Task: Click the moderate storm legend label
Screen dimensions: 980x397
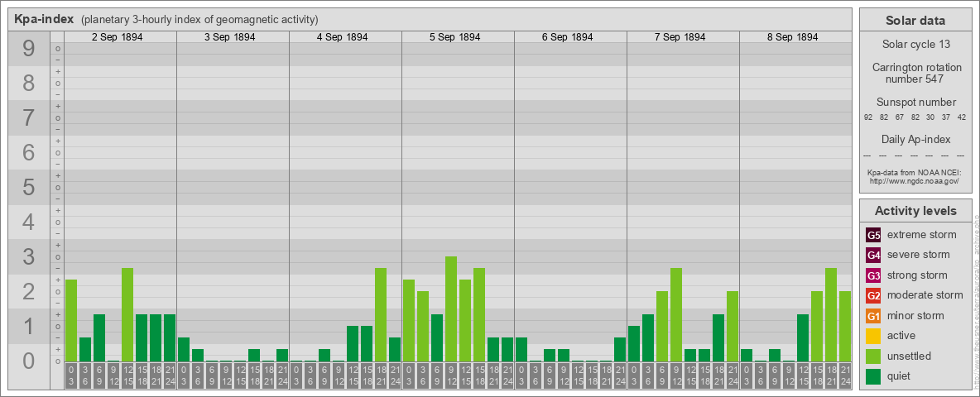Action: tap(925, 295)
